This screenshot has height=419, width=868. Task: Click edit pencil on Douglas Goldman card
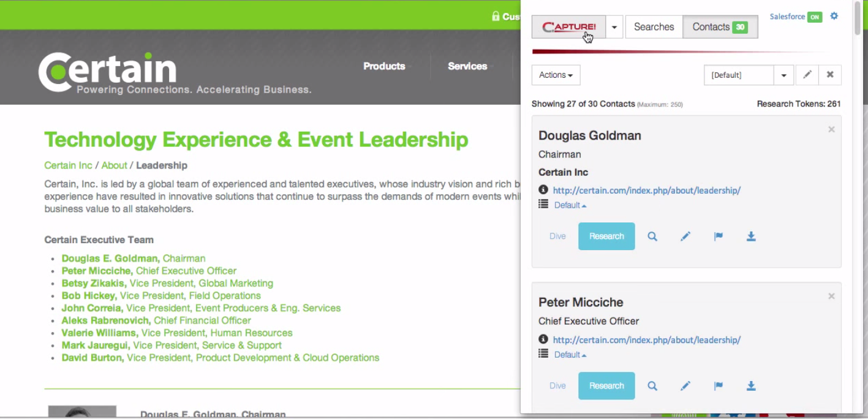[685, 236]
